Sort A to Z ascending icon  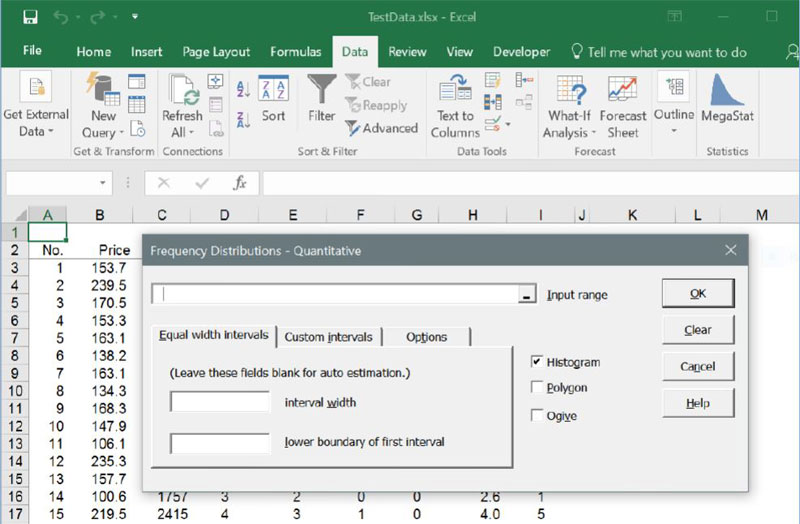[243, 89]
